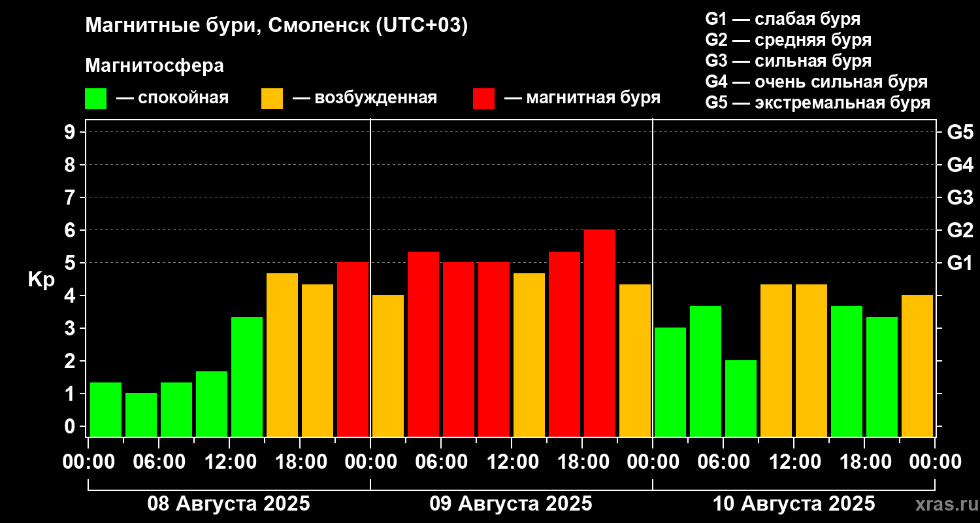Click the 'G2' mark on the right axis

[x=960, y=230]
